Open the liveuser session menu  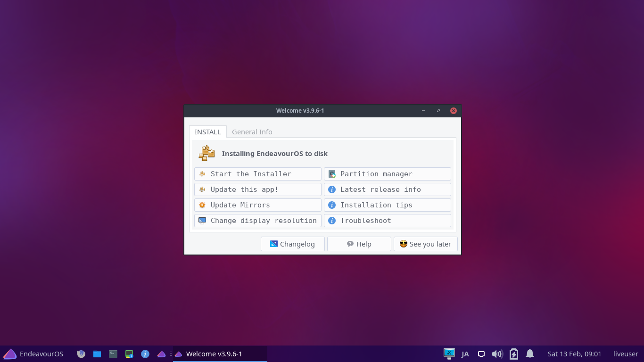(x=626, y=354)
